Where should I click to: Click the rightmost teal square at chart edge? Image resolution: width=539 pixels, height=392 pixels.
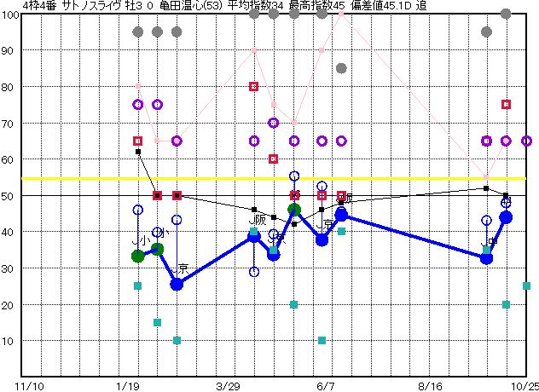pos(526,286)
